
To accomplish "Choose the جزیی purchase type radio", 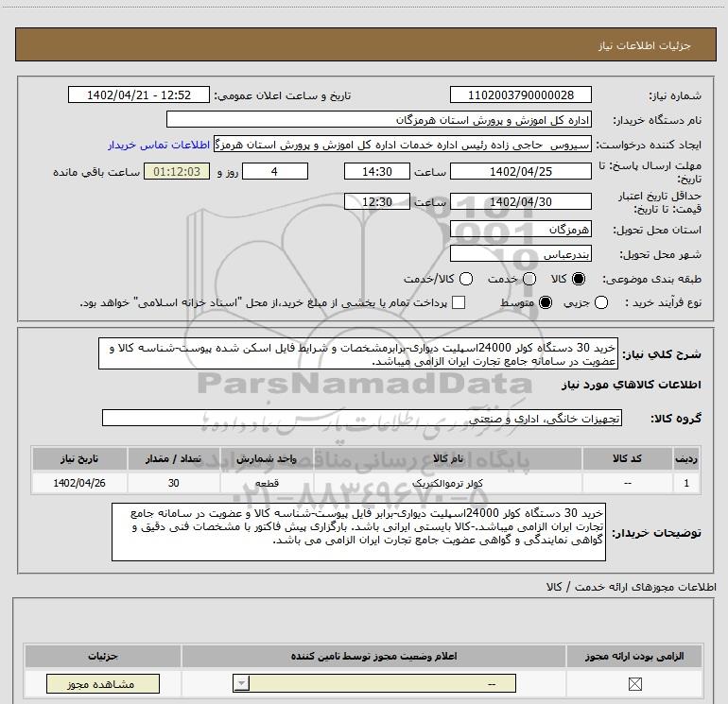I will [600, 302].
